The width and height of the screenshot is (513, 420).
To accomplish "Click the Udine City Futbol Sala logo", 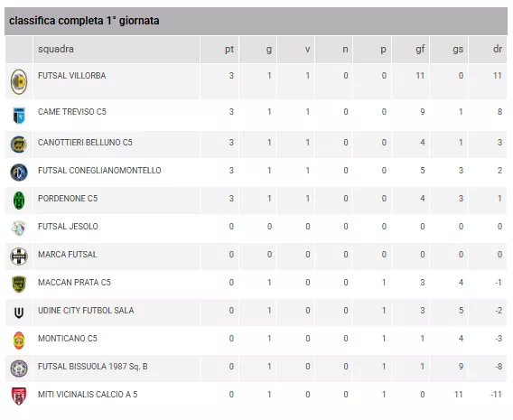I will click(19, 313).
